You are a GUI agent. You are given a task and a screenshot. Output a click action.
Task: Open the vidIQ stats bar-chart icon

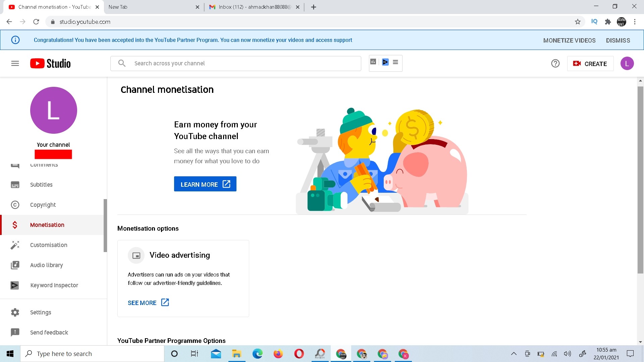[373, 62]
